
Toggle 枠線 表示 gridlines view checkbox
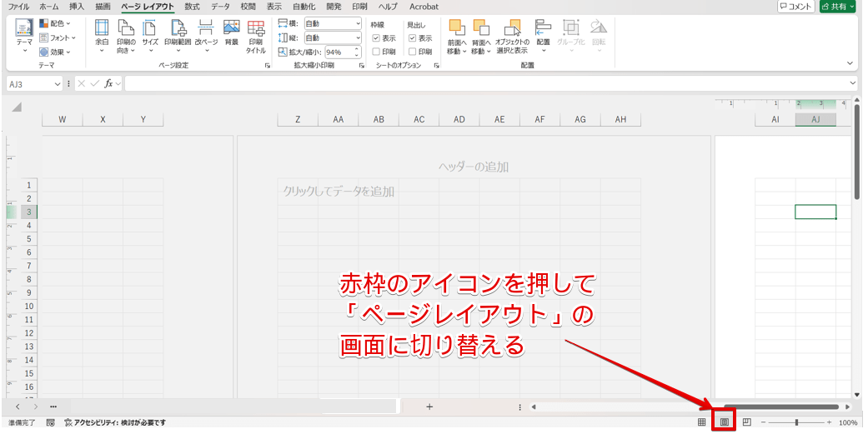click(376, 38)
